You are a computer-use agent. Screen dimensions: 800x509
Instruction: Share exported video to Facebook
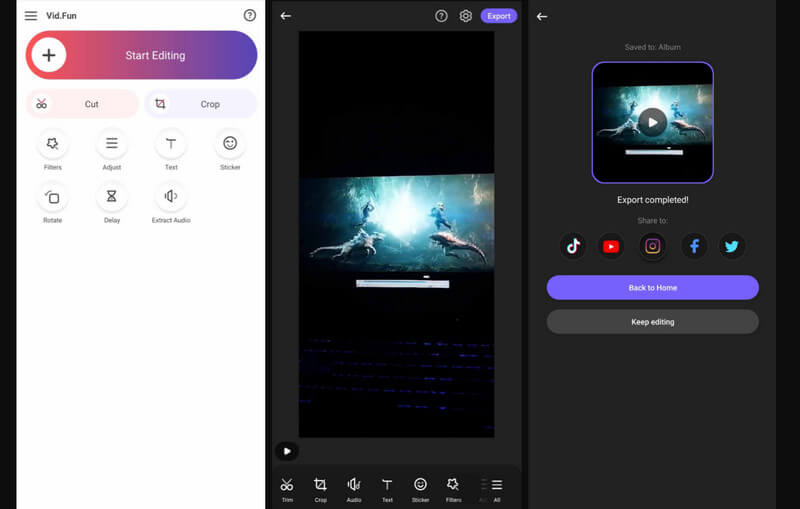[694, 246]
